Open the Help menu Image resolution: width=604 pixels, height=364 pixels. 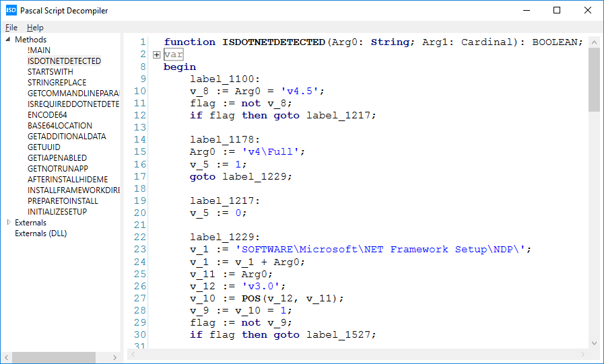[35, 28]
